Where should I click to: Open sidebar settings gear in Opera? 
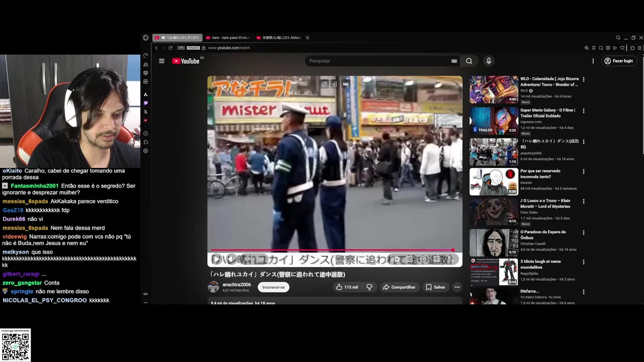[x=145, y=151]
